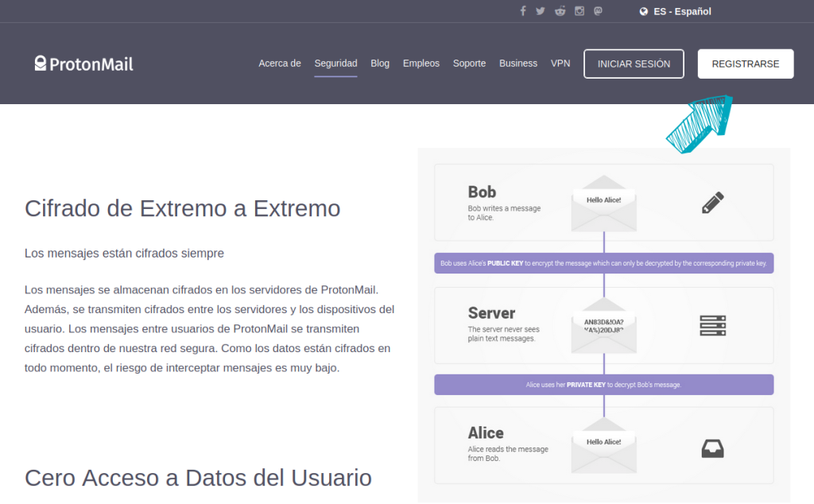Click Bob's 'Hello Alice!' envelope
Image resolution: width=814 pixels, height=504 pixels.
[604, 204]
